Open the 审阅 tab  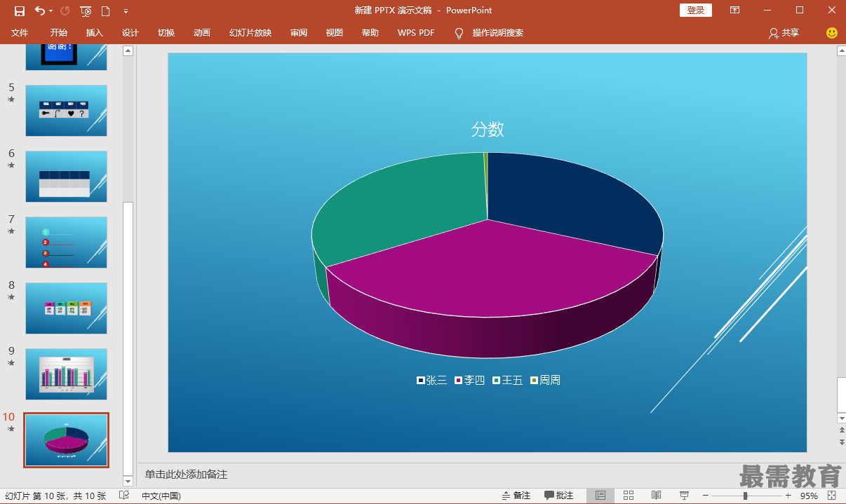coord(299,33)
